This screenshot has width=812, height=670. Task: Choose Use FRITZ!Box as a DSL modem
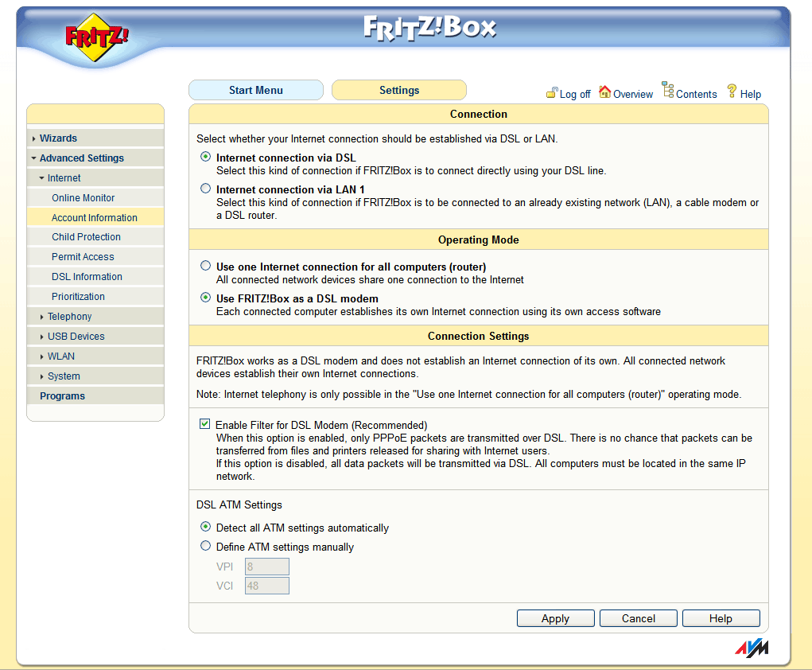pos(206,298)
